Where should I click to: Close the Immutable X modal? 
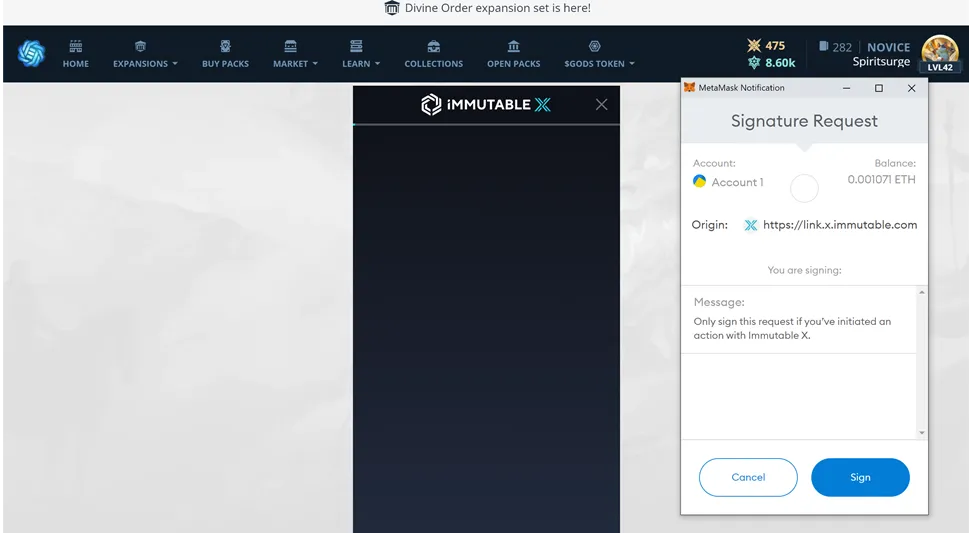601,104
